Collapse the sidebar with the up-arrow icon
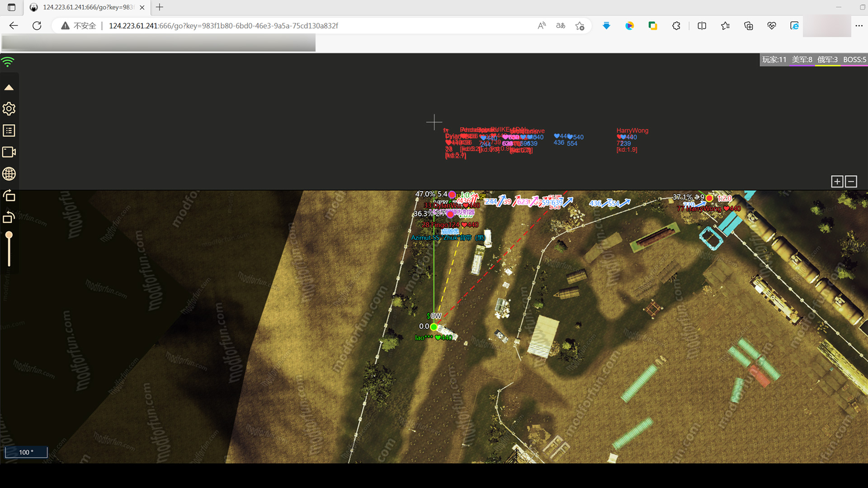 tap(9, 88)
